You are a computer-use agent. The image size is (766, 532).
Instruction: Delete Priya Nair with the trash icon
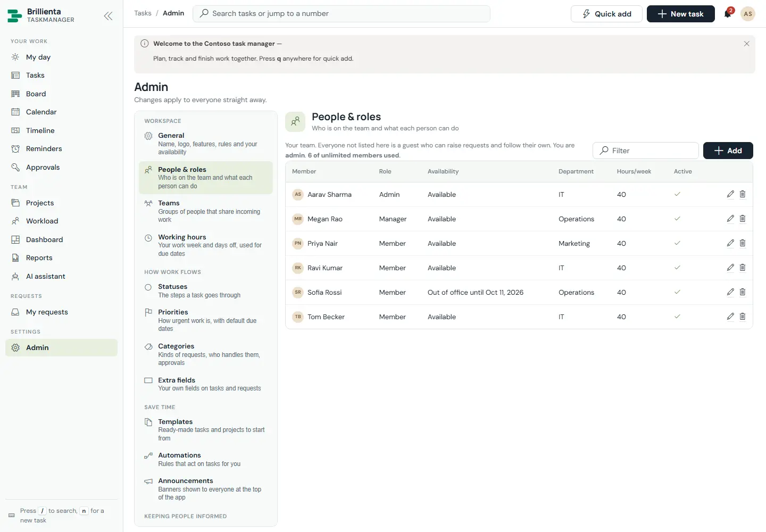[x=743, y=243]
